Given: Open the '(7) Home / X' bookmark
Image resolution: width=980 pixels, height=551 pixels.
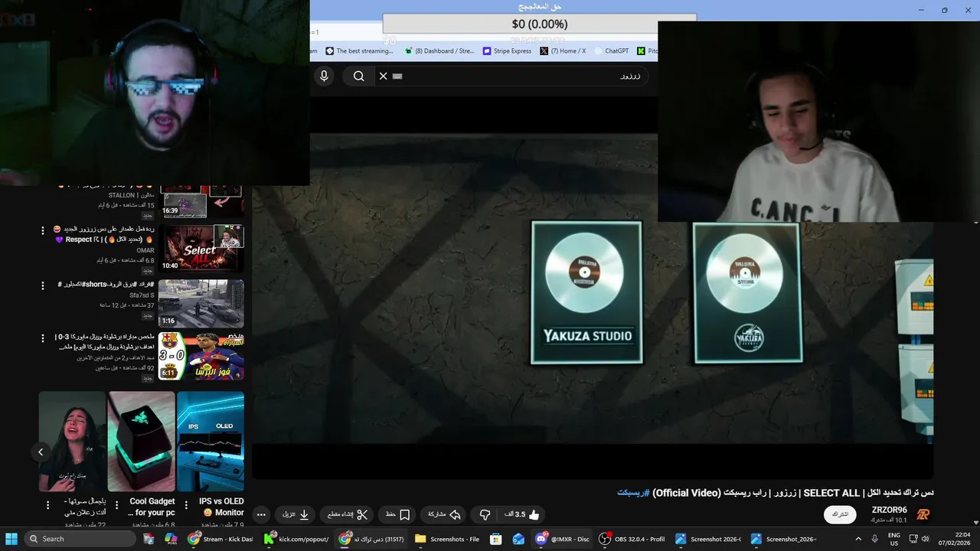Looking at the screenshot, I should [563, 51].
